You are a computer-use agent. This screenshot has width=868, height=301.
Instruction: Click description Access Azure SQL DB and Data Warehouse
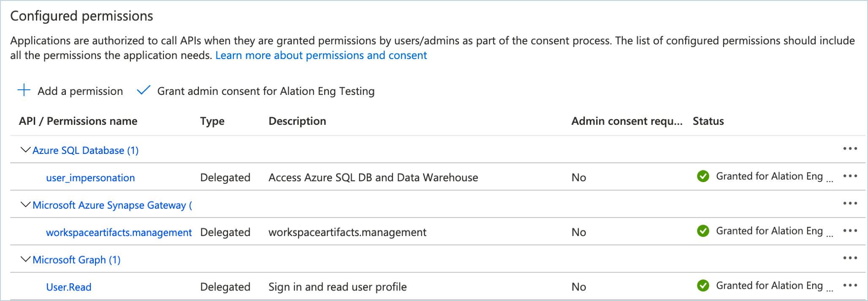[373, 177]
